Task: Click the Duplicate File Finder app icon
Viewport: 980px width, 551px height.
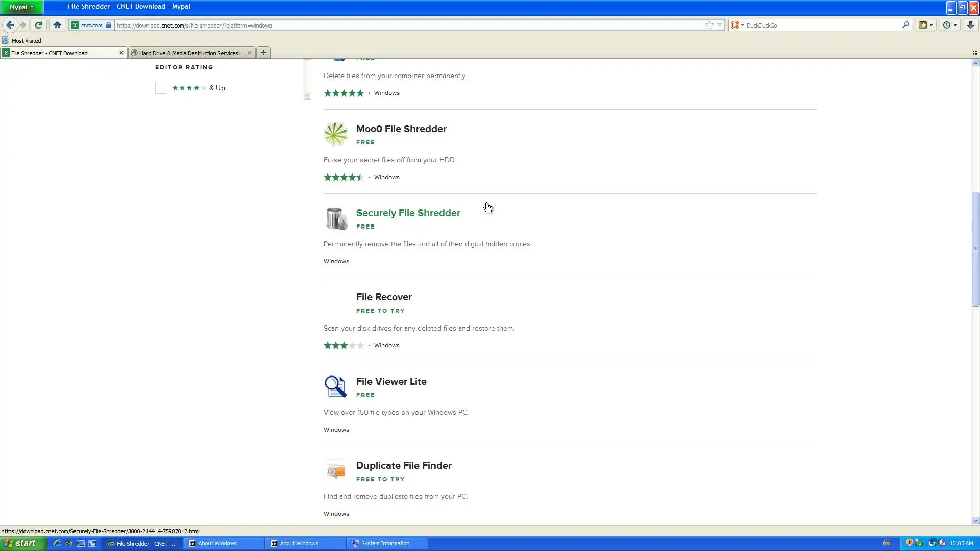Action: click(335, 471)
